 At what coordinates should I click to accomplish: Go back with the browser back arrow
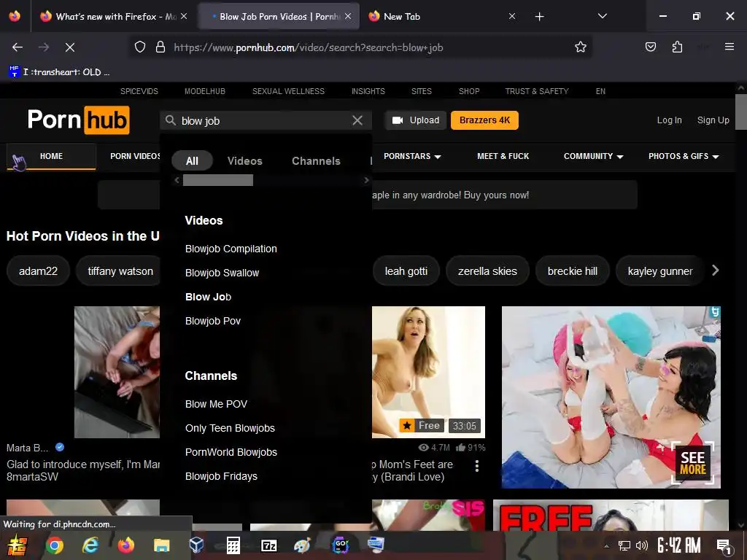tap(18, 47)
